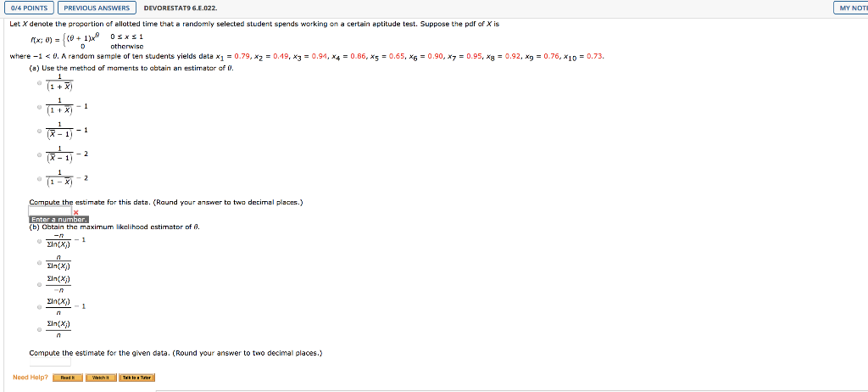This screenshot has width=868, height=392.
Task: Click the part (a) estimate input field
Action: click(x=50, y=211)
